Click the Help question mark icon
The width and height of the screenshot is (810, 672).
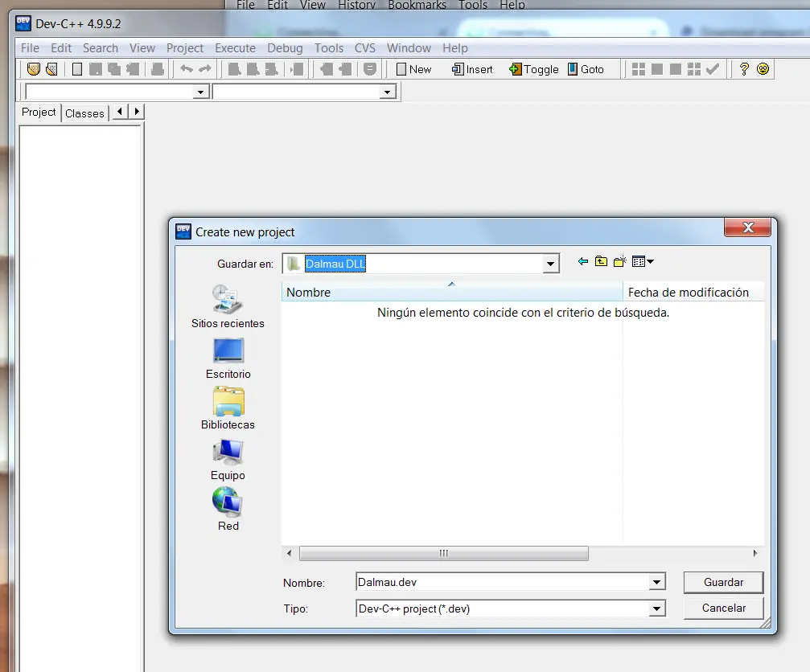(x=744, y=69)
